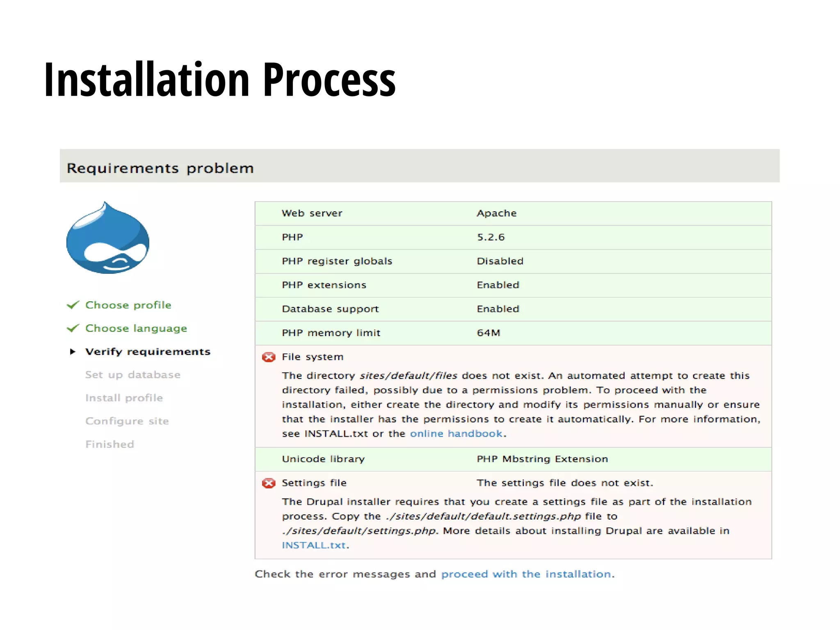This screenshot has width=840, height=630.
Task: Click the sites/default/files italic path
Action: pos(408,376)
